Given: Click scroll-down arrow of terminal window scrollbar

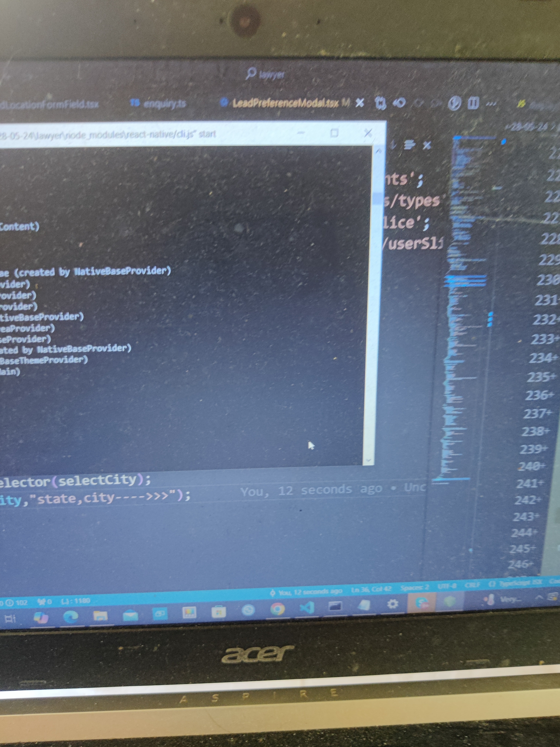Looking at the screenshot, I should click(368, 460).
